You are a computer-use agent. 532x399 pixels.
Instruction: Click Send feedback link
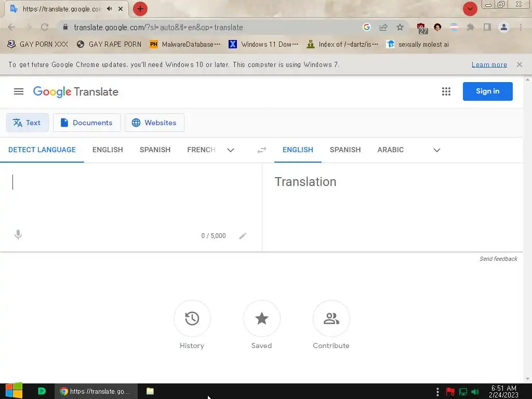(498, 259)
